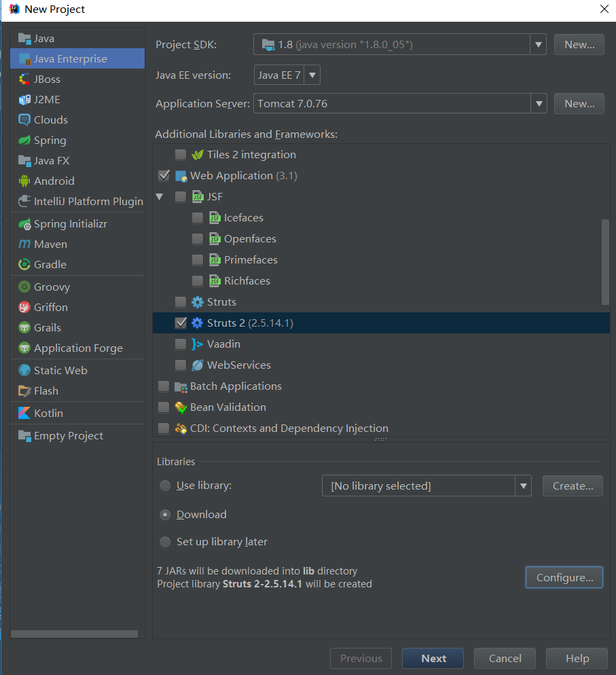616x675 pixels.
Task: Collapse the JSF tree node arrow
Action: point(160,197)
